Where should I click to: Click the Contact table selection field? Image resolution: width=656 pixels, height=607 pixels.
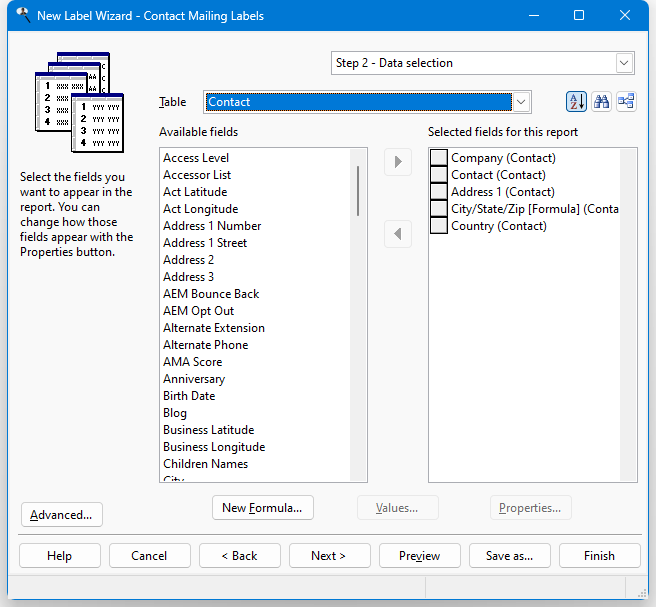[359, 102]
